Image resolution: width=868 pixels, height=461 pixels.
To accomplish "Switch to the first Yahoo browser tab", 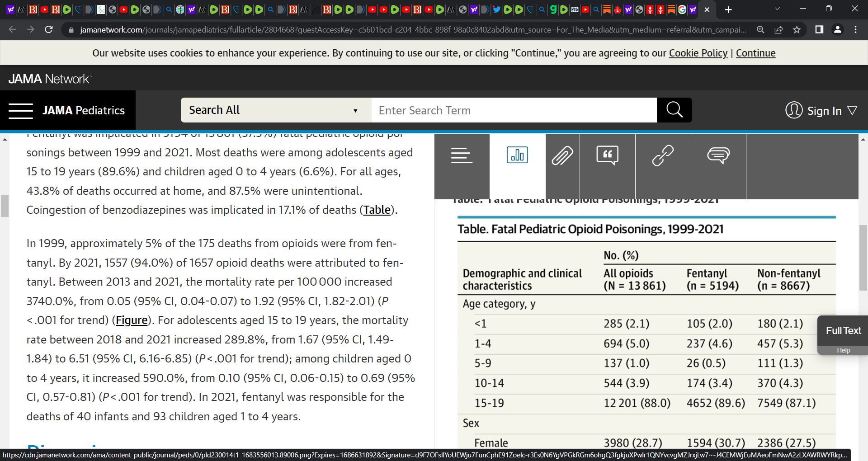I will click(x=10, y=9).
